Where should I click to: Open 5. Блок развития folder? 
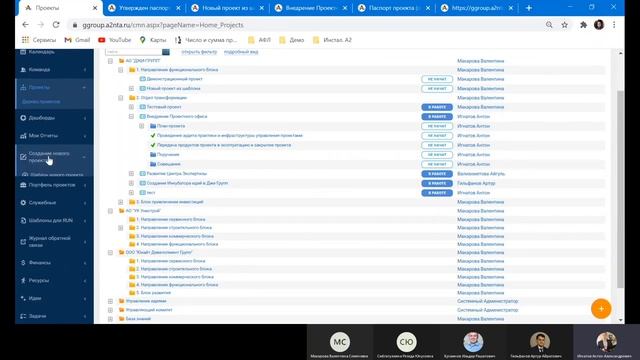[x=153, y=293]
